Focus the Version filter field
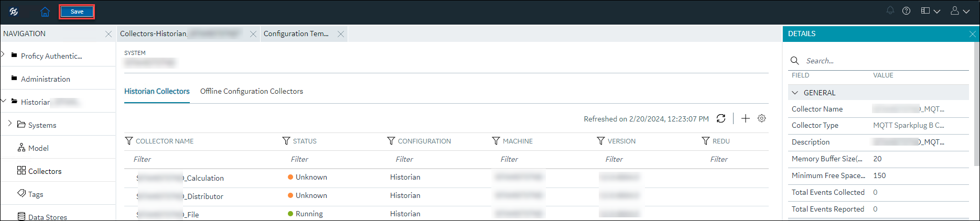 click(x=649, y=159)
